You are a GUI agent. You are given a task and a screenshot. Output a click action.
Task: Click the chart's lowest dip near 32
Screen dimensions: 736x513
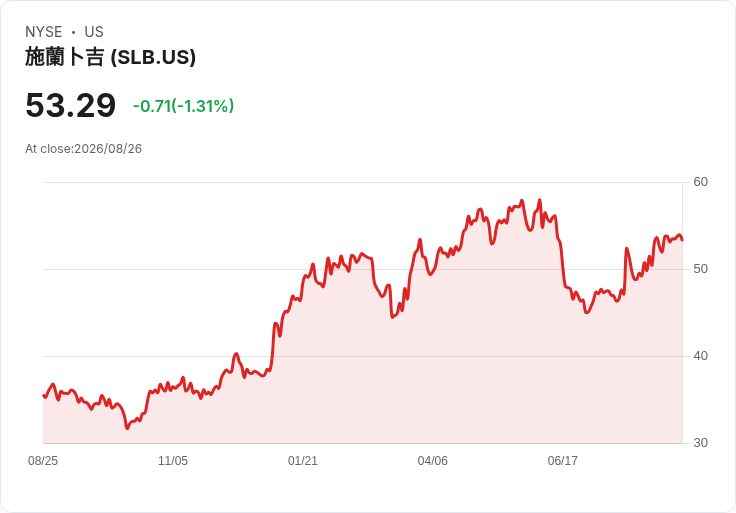pos(127,428)
